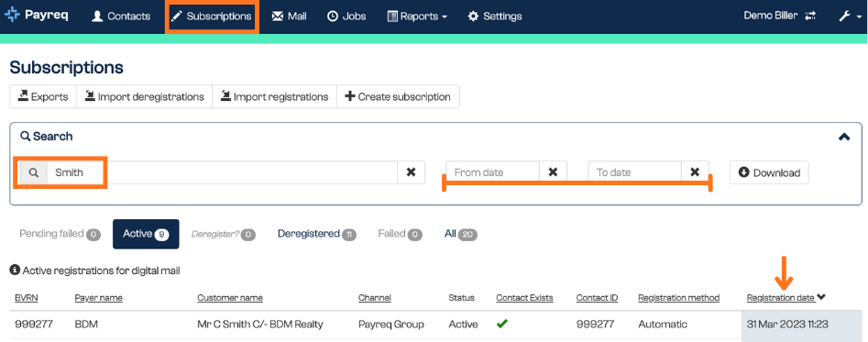
Task: Sort by Contact Exists column
Action: click(x=524, y=298)
